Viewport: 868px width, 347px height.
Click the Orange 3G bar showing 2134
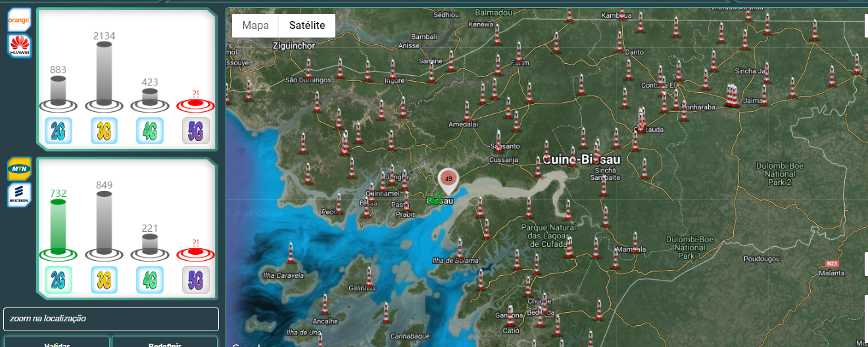pos(104,72)
